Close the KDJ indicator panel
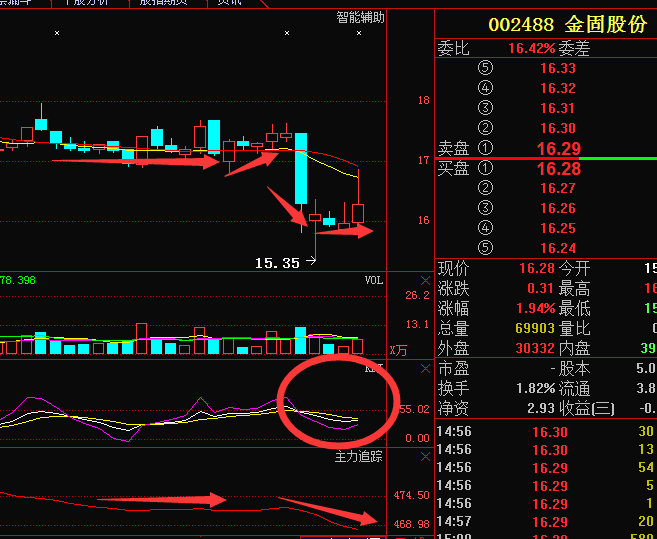This screenshot has width=657, height=539. [x=426, y=369]
